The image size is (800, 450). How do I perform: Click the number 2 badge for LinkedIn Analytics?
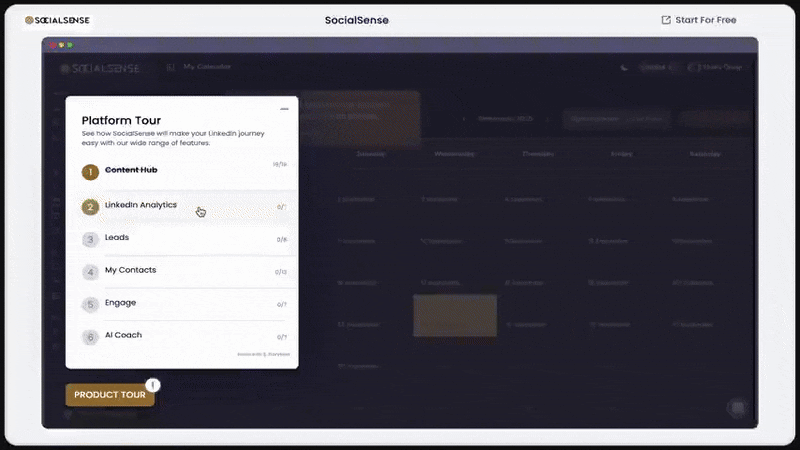[90, 207]
